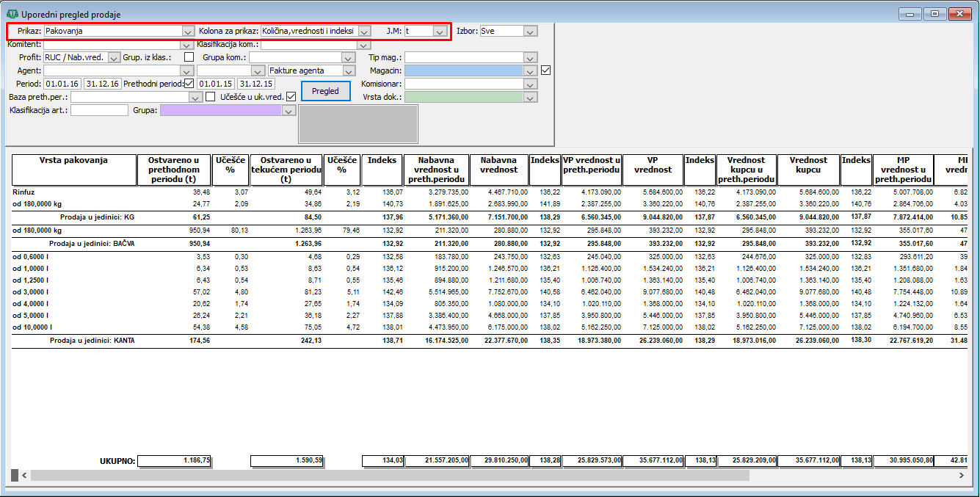Click the horizontal scrollbar left arrow
Screen dimensions: 980x497
coord(24,476)
